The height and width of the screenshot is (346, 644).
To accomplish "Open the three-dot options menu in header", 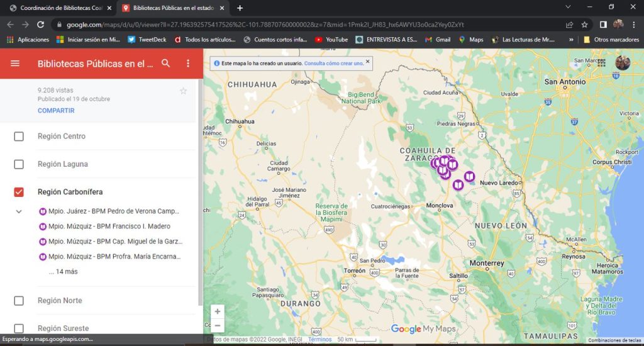I will pos(187,64).
